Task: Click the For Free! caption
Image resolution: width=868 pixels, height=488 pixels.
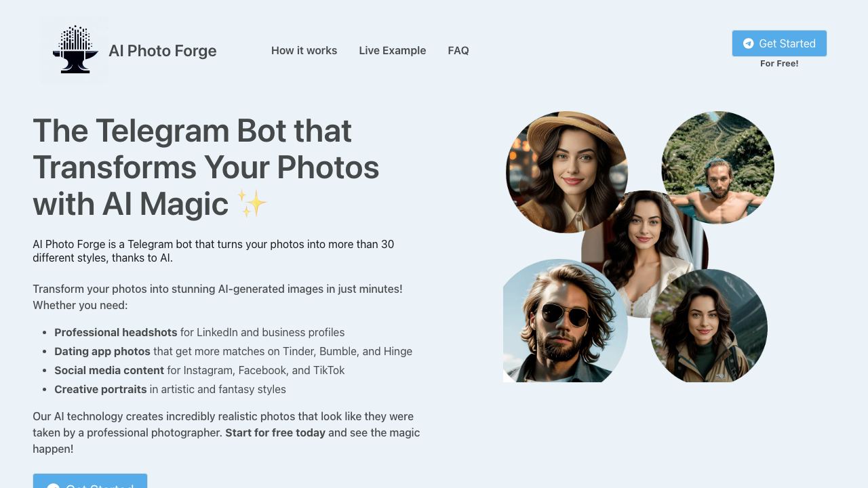Action: click(779, 63)
